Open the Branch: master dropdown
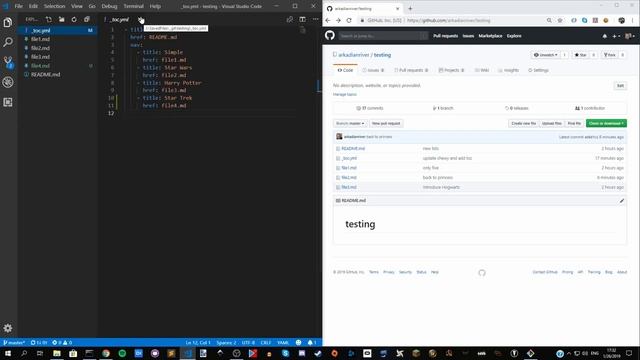Viewport: 640px width, 360px height. (x=350, y=123)
